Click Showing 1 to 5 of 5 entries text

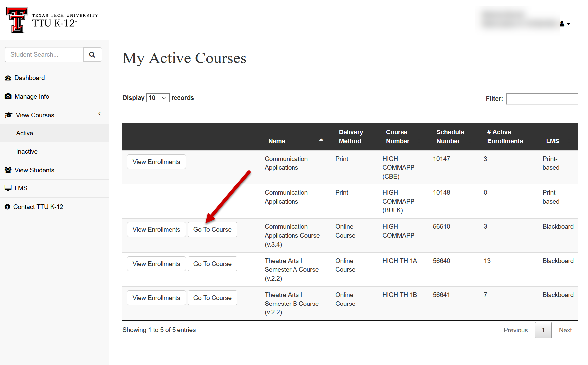coord(159,330)
